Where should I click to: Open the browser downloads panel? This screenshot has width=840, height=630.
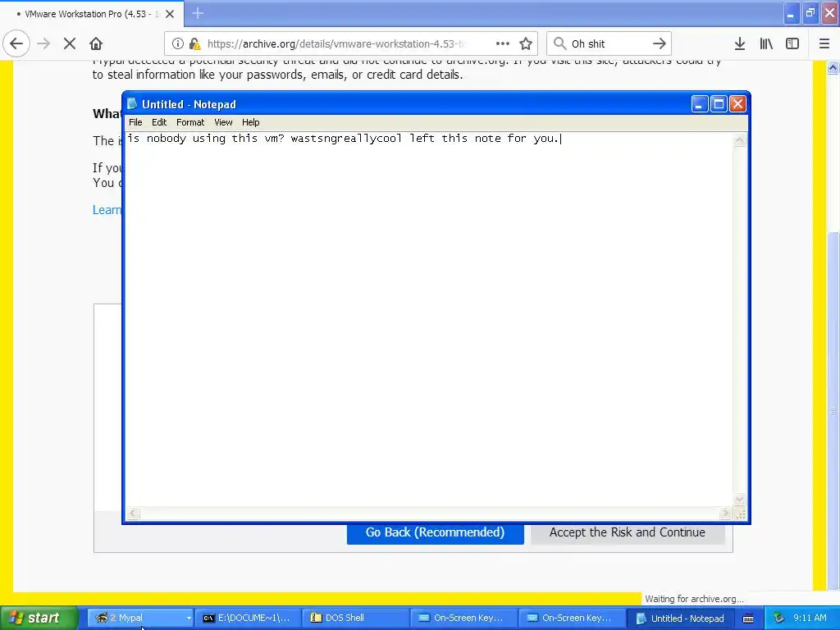(740, 43)
